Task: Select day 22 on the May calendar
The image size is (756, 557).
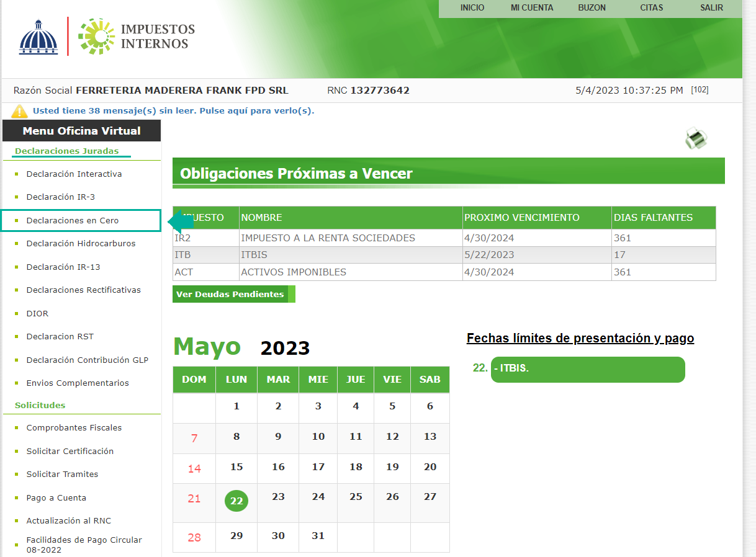Action: [236, 501]
